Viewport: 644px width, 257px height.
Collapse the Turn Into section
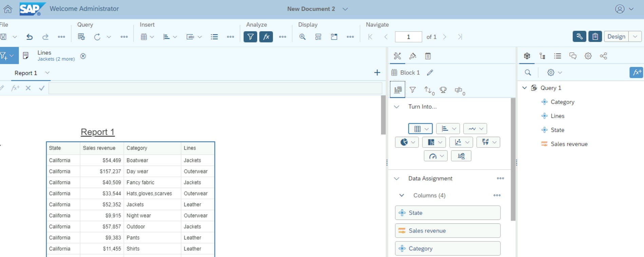tap(397, 107)
